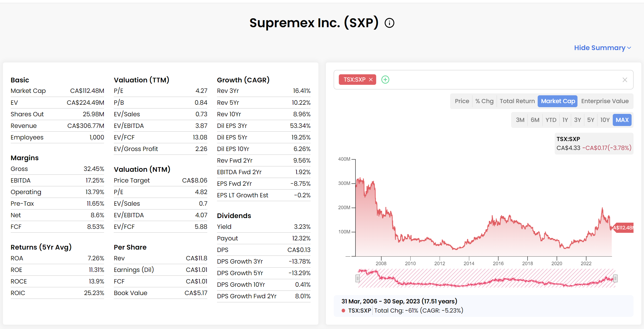Remove the TSX:SXP ticker tag
The image size is (644, 329).
(x=371, y=80)
